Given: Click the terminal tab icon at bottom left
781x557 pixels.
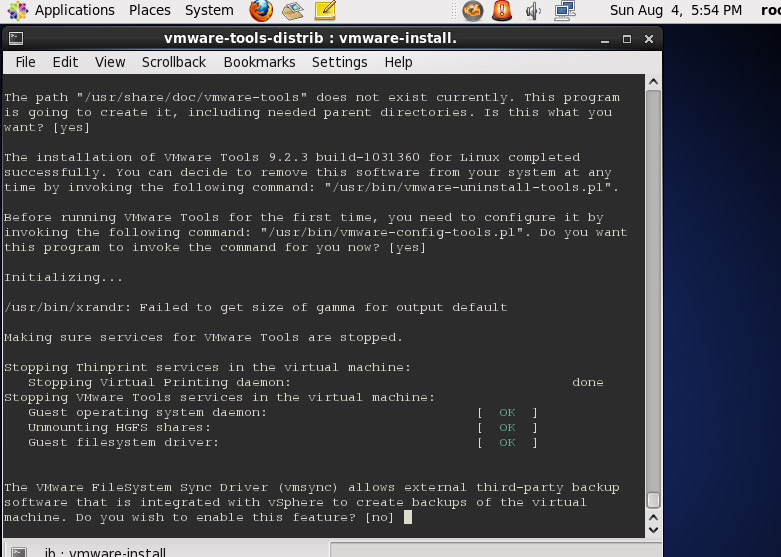Looking at the screenshot, I should (x=19, y=552).
